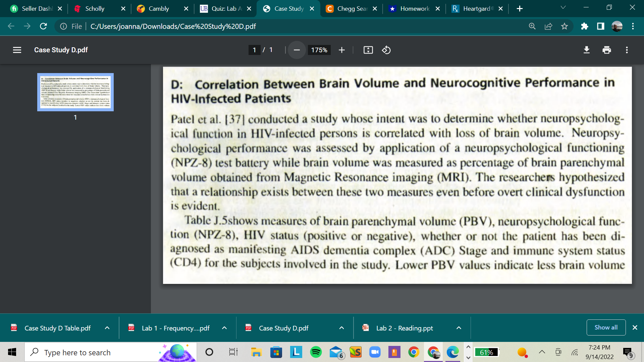Reload the current page
This screenshot has height=362, width=644.
tap(43, 26)
